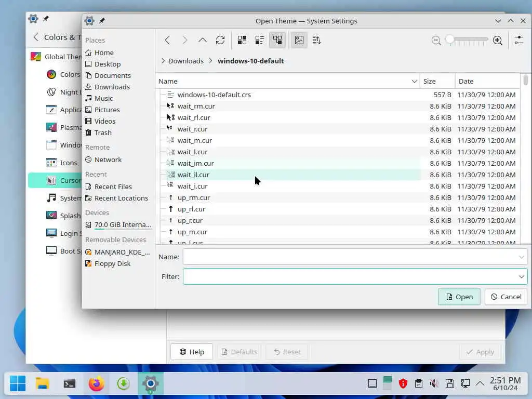Switch to Detailed tree view mode

tap(277, 40)
